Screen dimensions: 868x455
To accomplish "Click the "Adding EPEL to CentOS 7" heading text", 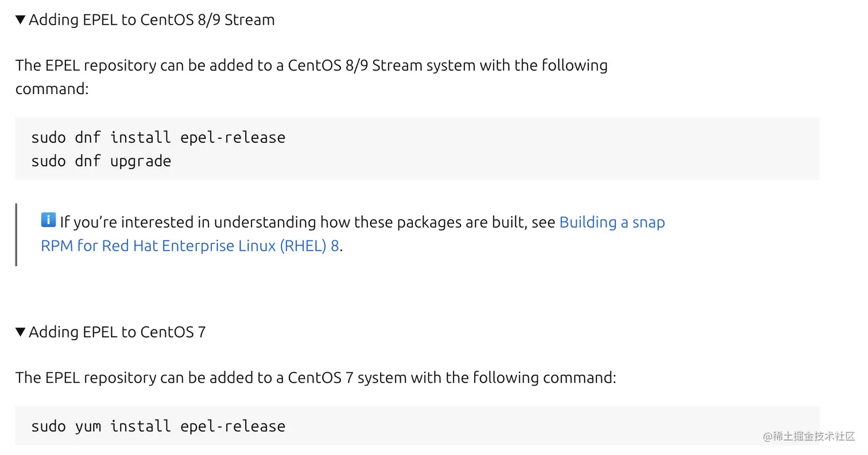I will (117, 332).
